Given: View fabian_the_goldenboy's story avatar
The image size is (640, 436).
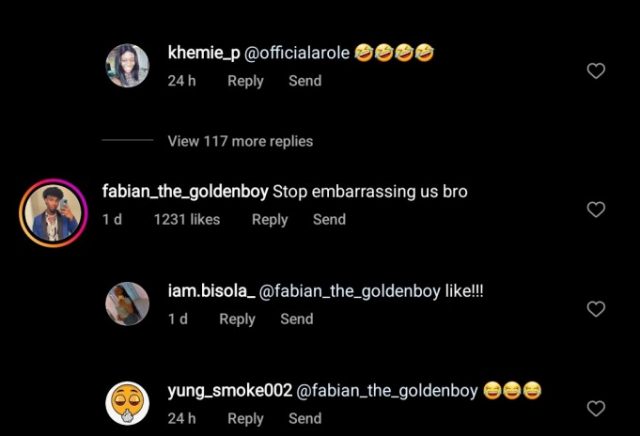Looking at the screenshot, I should click(53, 213).
